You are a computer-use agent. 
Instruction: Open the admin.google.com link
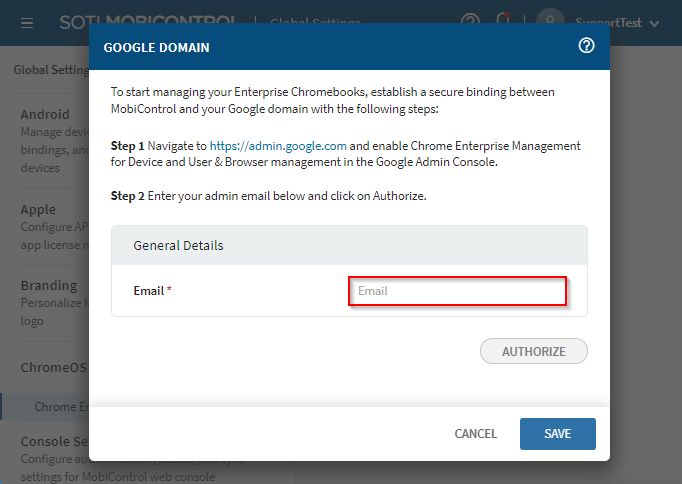[x=278, y=146]
